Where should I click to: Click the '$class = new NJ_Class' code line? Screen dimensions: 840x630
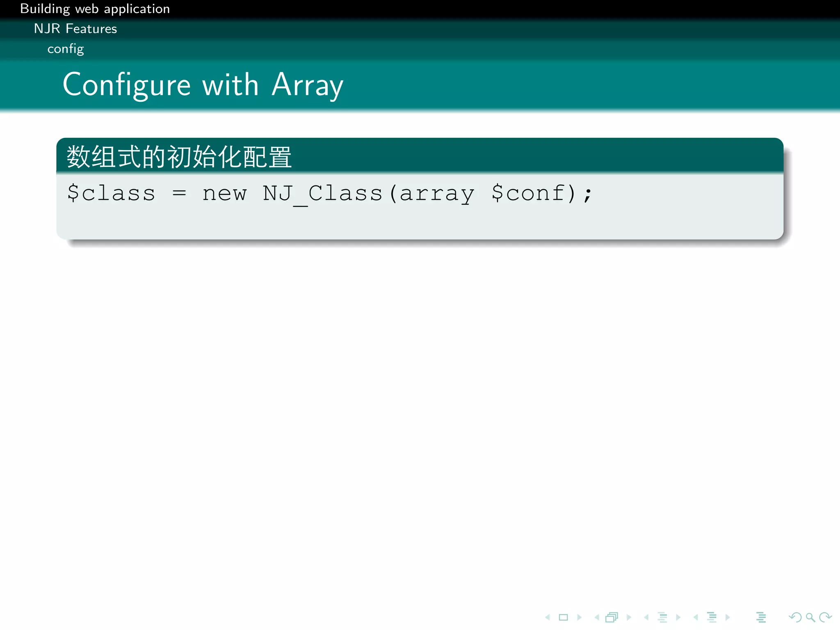[x=330, y=193]
